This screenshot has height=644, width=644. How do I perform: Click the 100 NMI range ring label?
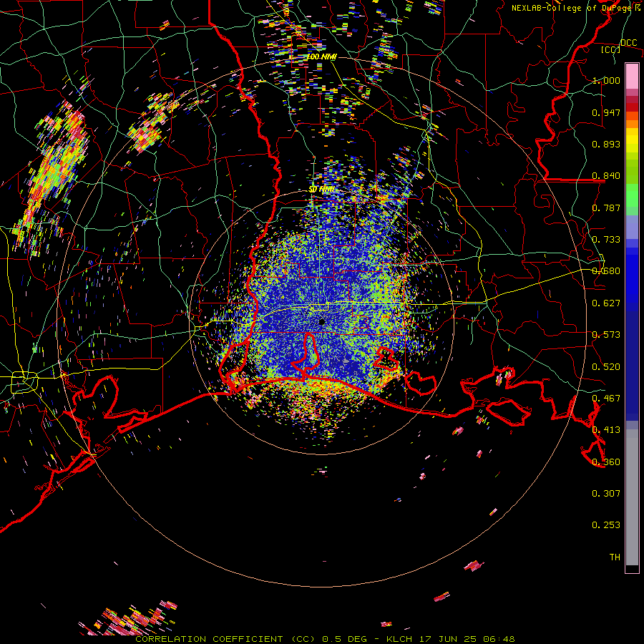[x=321, y=57]
